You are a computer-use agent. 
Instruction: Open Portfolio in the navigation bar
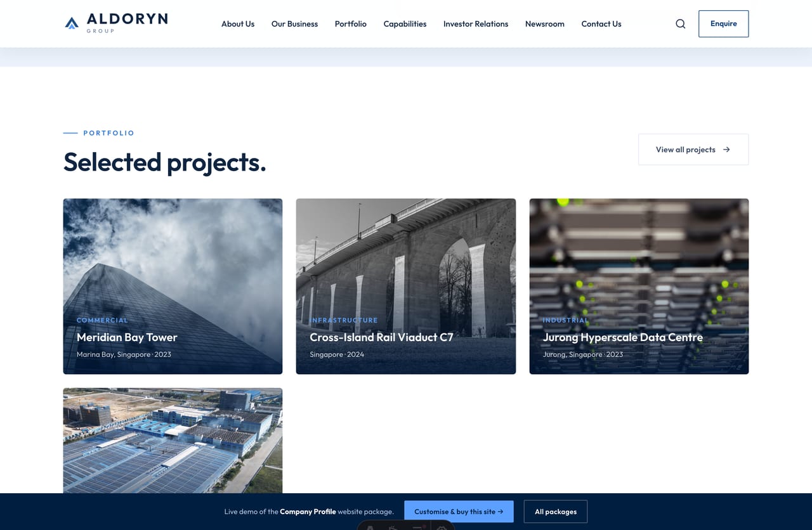click(x=351, y=24)
